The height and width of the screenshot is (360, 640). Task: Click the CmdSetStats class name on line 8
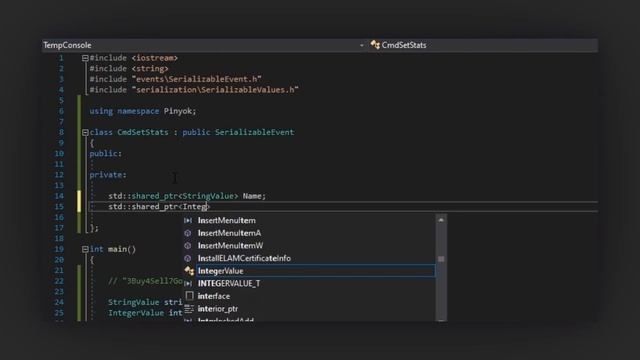[143, 132]
